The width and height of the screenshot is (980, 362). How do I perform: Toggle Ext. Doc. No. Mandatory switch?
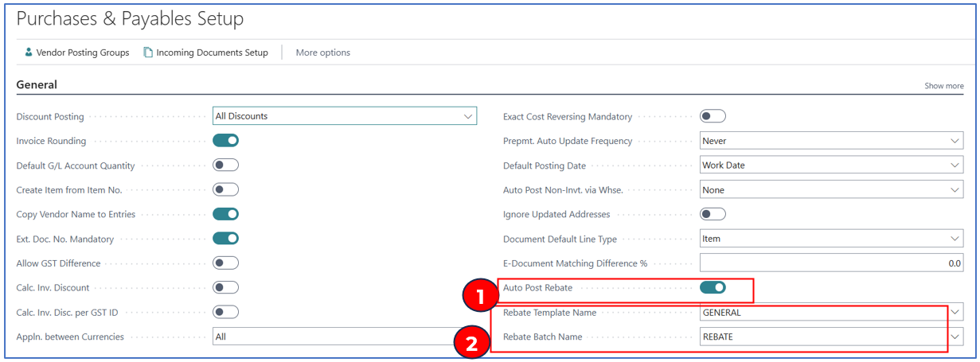point(225,239)
